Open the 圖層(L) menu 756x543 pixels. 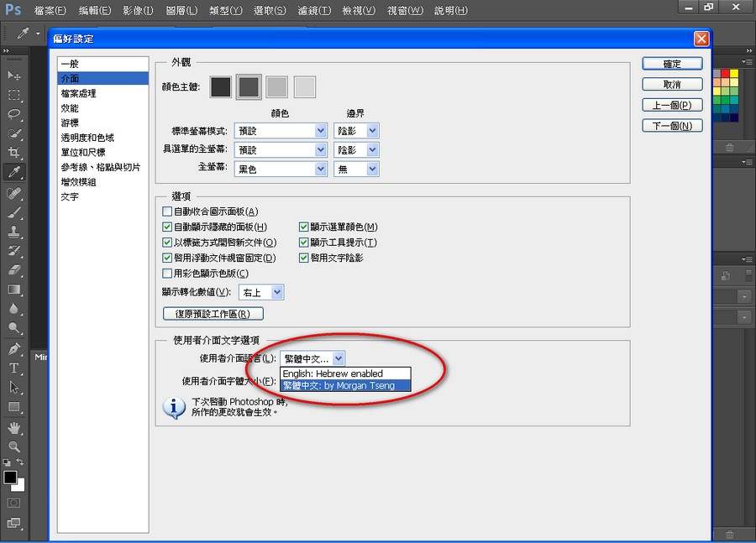[181, 10]
